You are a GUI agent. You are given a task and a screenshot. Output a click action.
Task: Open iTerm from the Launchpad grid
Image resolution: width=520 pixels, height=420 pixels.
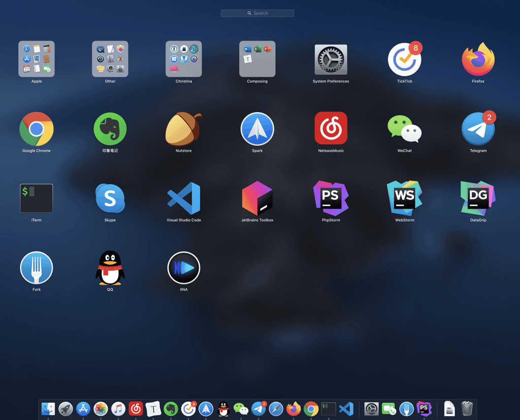37,198
